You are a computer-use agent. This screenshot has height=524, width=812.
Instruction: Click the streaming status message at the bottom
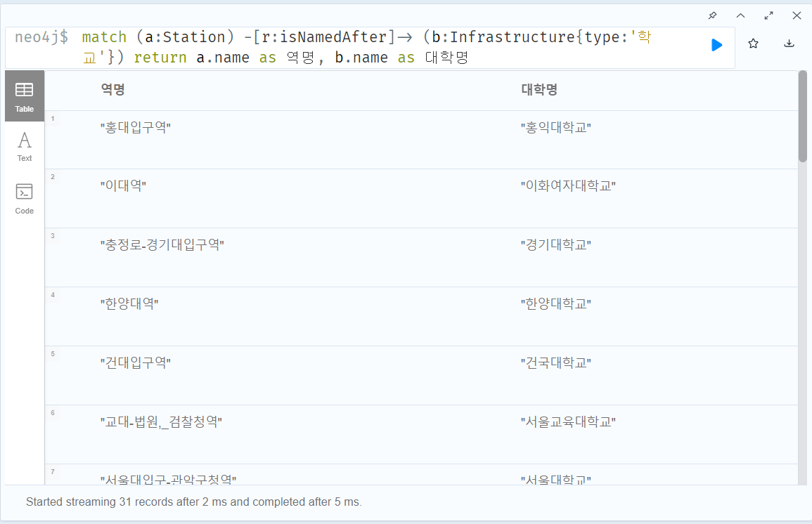tap(193, 502)
